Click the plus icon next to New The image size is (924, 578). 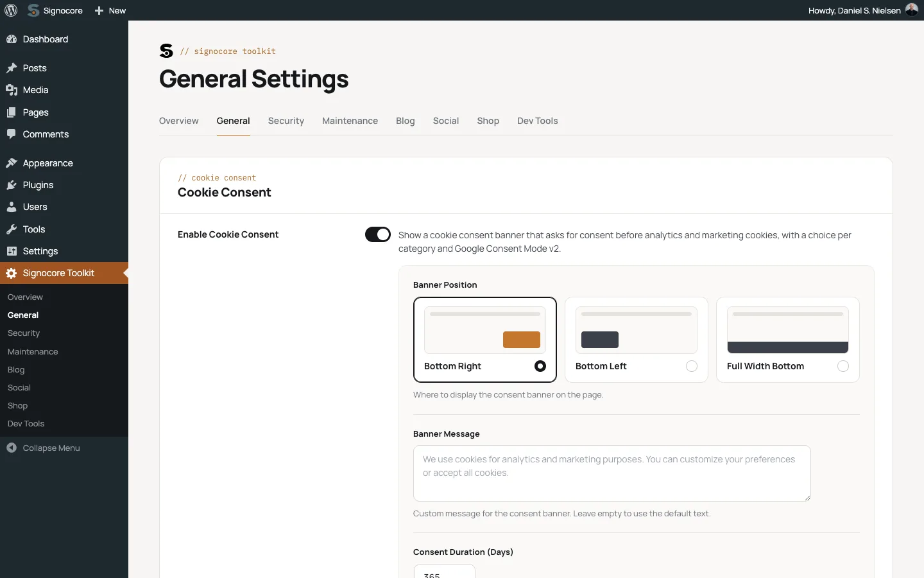(x=99, y=10)
